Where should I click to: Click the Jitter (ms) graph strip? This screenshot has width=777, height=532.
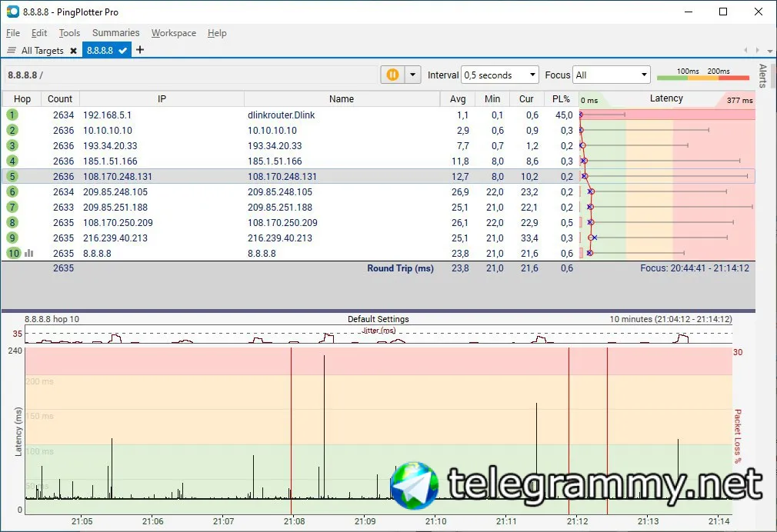pyautogui.click(x=378, y=334)
